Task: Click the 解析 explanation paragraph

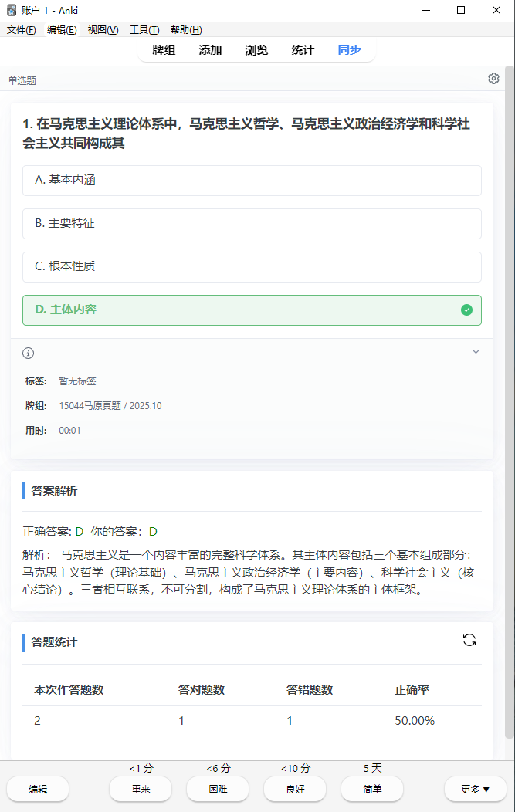Action: [x=249, y=572]
